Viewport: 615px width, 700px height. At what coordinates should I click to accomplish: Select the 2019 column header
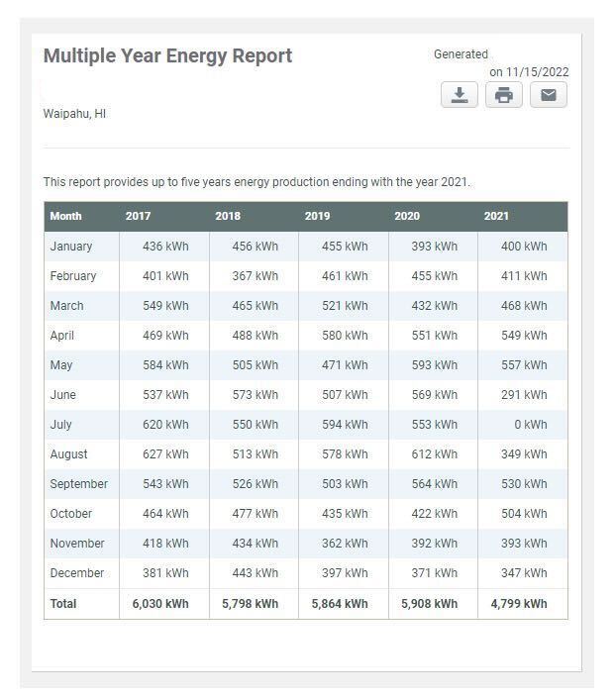coord(318,216)
